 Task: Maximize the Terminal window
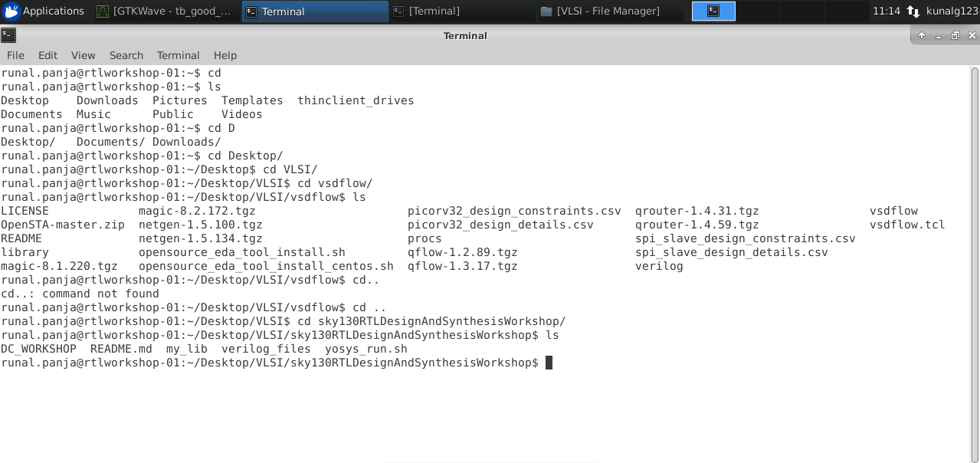(955, 35)
